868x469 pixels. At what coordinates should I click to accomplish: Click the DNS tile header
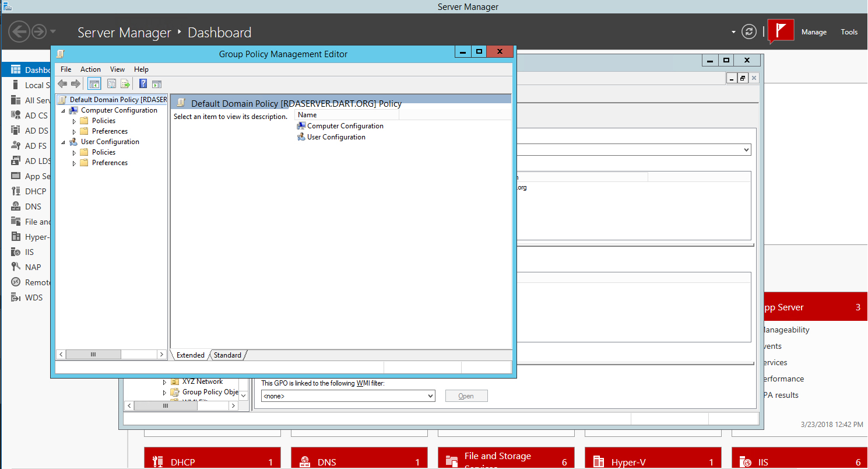(359, 459)
